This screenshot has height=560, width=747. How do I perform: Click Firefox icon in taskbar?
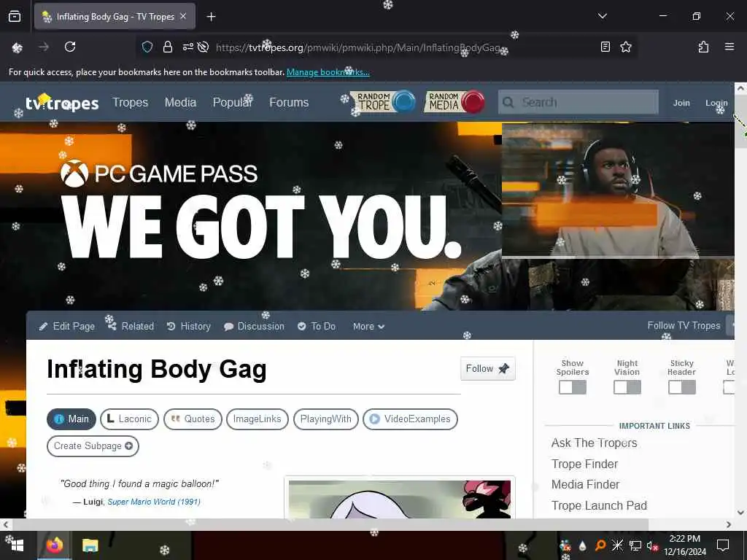[x=54, y=545]
